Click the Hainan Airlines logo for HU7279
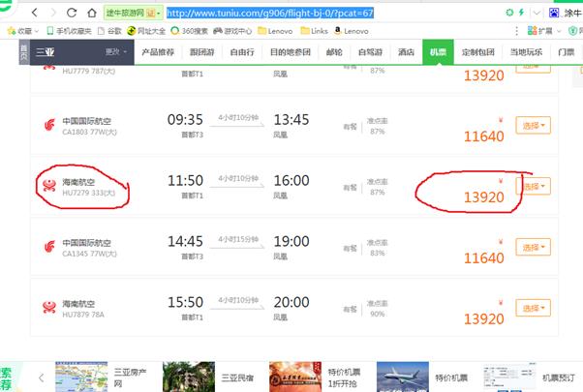This screenshot has height=392, width=583. 49,186
